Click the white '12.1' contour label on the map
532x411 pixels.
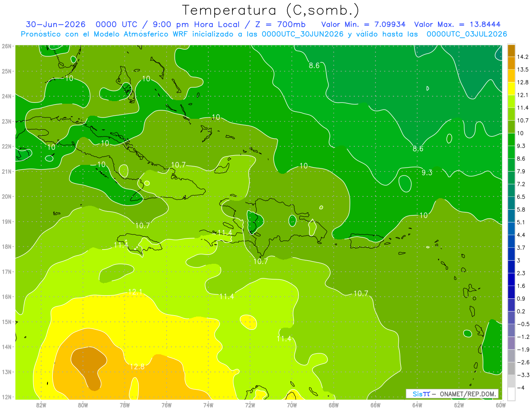coord(135,292)
